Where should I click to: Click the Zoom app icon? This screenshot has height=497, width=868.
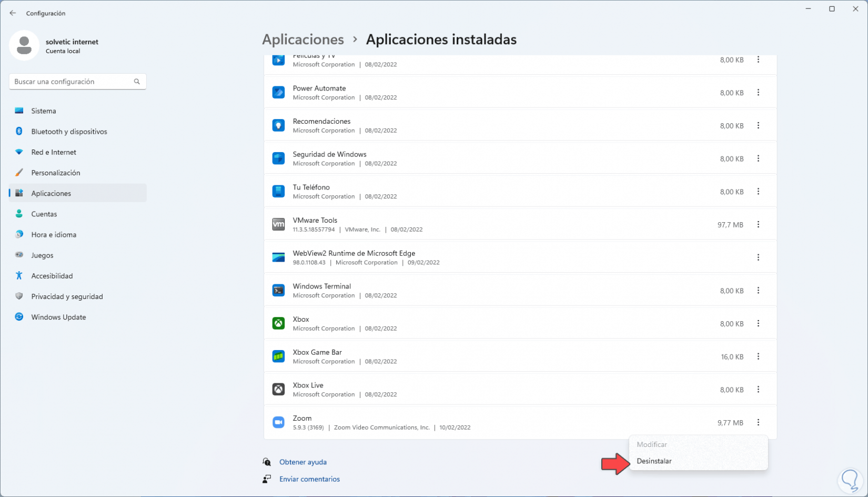(278, 422)
